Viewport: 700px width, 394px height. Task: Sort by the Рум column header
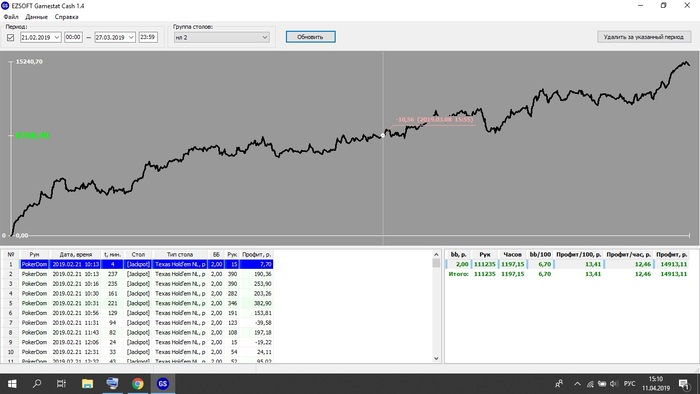point(34,254)
